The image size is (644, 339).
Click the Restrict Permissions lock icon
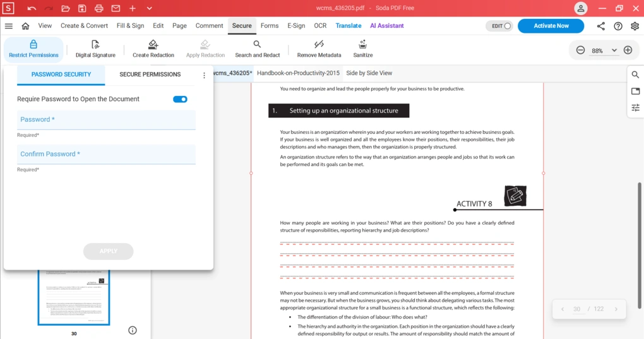click(33, 44)
